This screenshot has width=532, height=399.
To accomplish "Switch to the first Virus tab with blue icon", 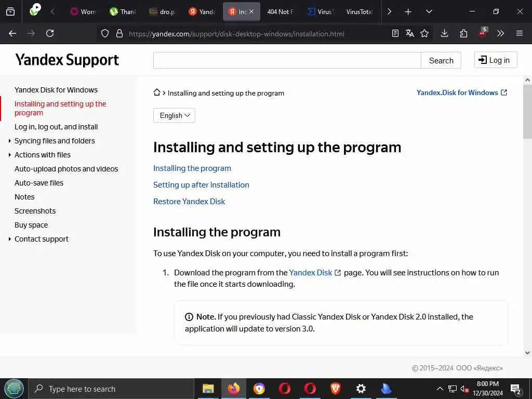I will click(320, 11).
